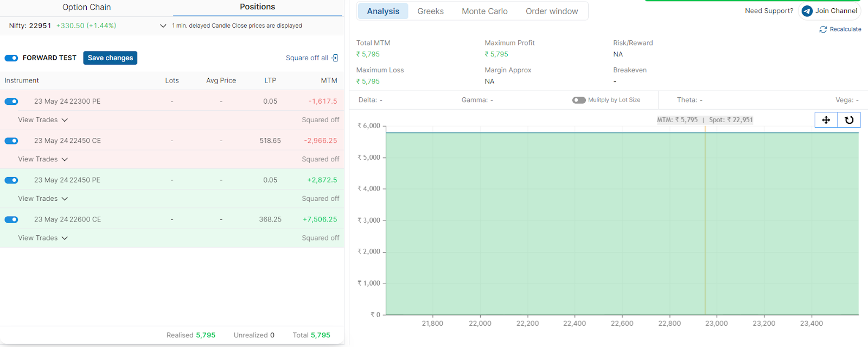Click the Need Support? text

[769, 11]
